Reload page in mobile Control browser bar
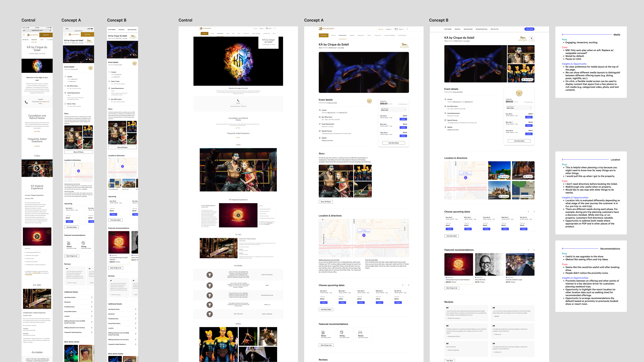Viewport: 644px width, 362px height. (51, 30)
